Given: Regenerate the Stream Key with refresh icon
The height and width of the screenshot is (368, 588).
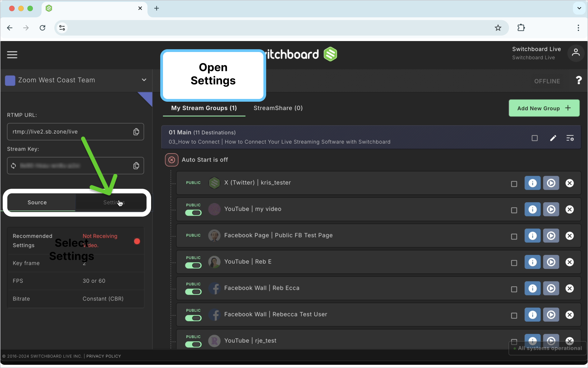Looking at the screenshot, I should pos(13,166).
